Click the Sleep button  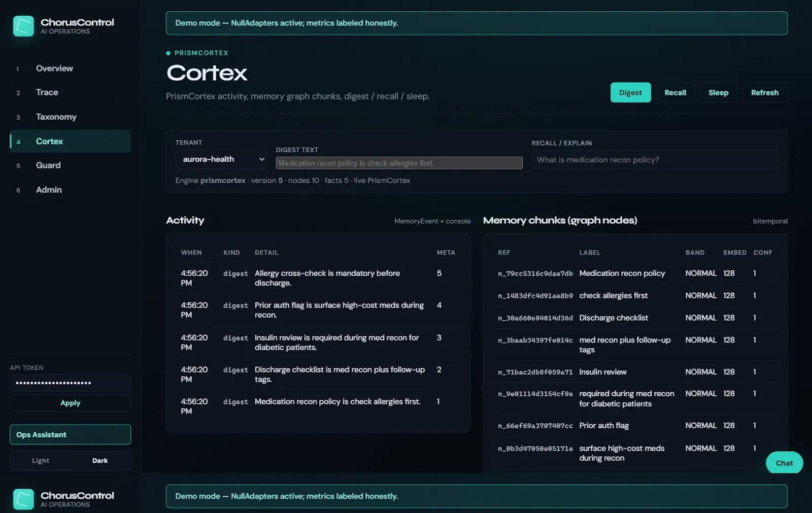(718, 92)
